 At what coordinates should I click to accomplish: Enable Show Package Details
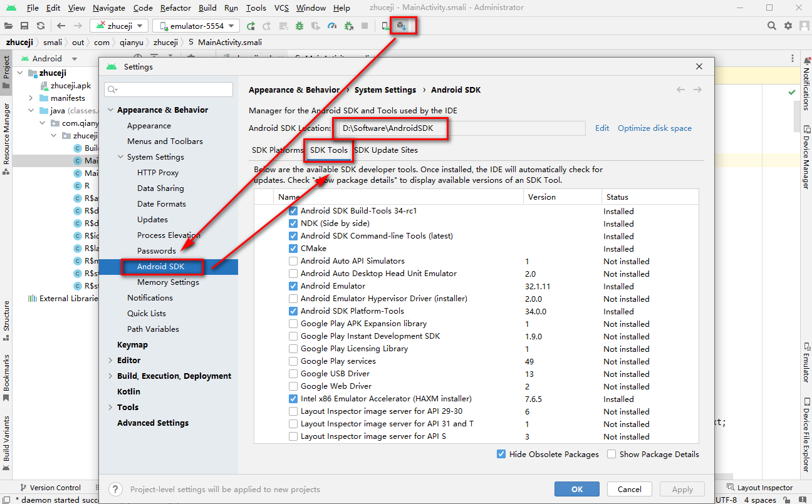(611, 454)
